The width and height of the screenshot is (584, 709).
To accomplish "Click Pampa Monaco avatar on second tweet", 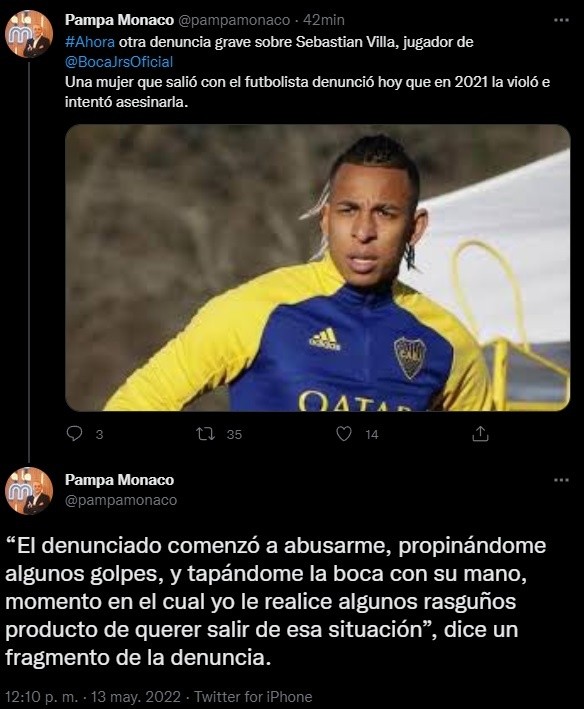I will [29, 492].
